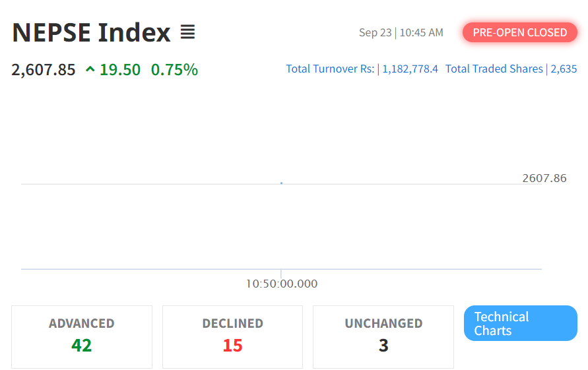The height and width of the screenshot is (370, 588).
Task: Select the UNCHANGED stocks card
Action: click(x=383, y=336)
